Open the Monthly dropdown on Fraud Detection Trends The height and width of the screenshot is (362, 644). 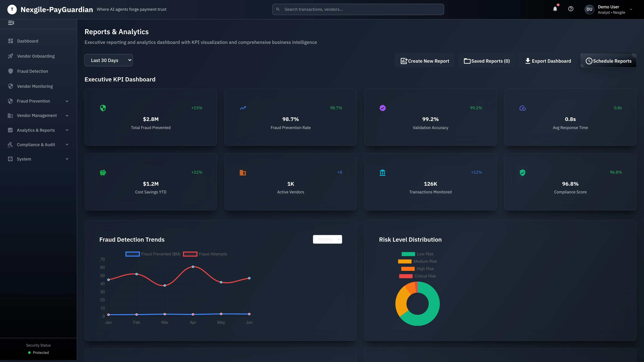[327, 239]
